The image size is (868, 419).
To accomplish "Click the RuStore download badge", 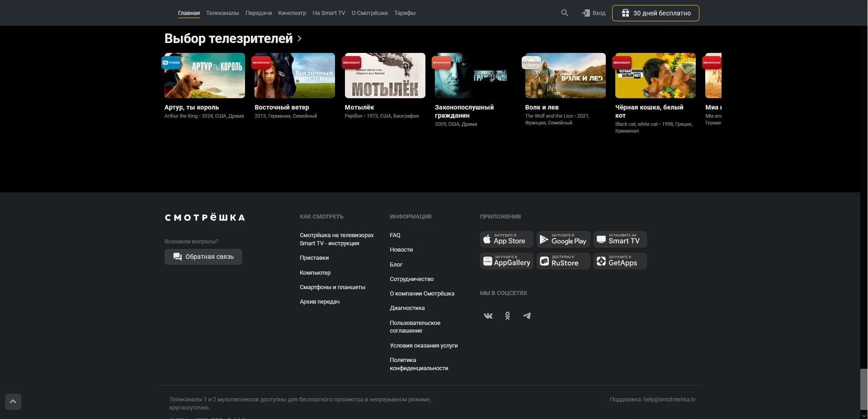I will coord(563,261).
